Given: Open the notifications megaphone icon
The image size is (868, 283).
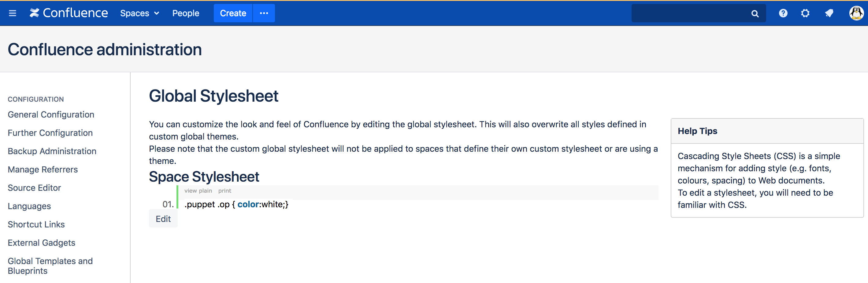Looking at the screenshot, I should [829, 13].
